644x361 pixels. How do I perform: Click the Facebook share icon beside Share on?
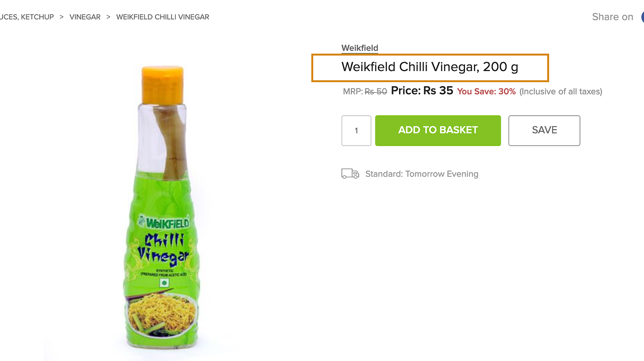pos(642,17)
